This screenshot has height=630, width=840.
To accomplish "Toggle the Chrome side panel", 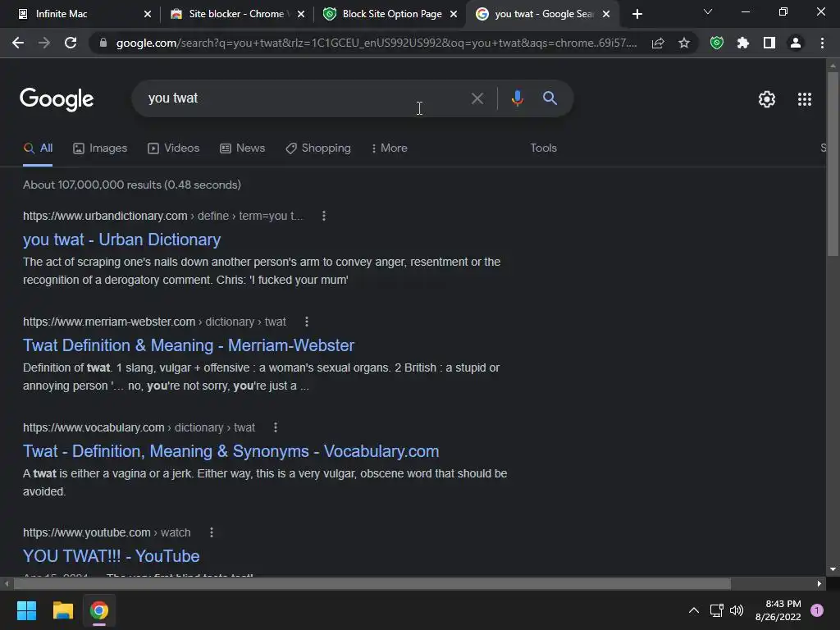I will coord(769,43).
